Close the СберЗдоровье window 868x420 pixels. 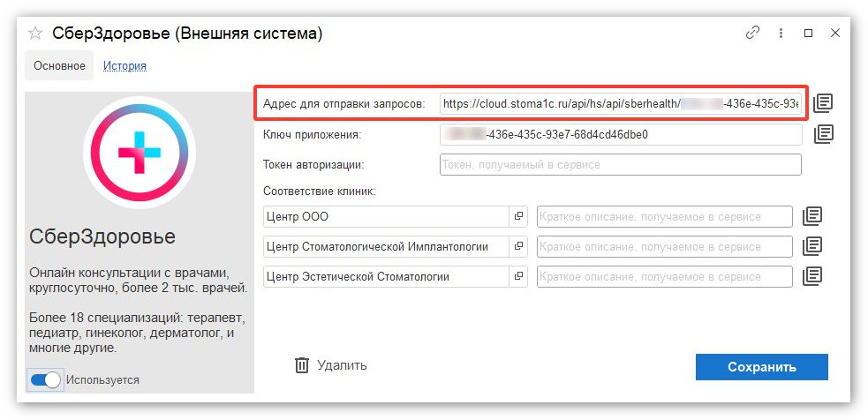pyautogui.click(x=835, y=34)
